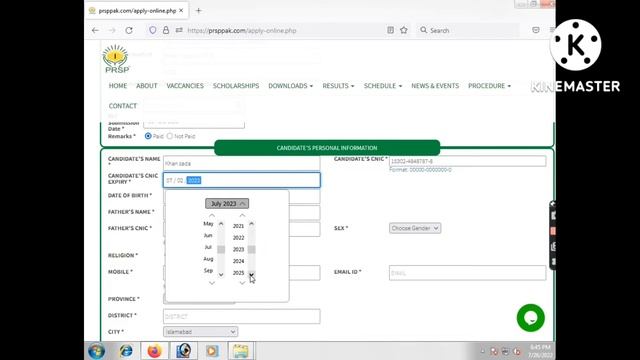Click the Pocket save icon
Viewport: 640px width, 360px height.
pyautogui.click(x=536, y=30)
